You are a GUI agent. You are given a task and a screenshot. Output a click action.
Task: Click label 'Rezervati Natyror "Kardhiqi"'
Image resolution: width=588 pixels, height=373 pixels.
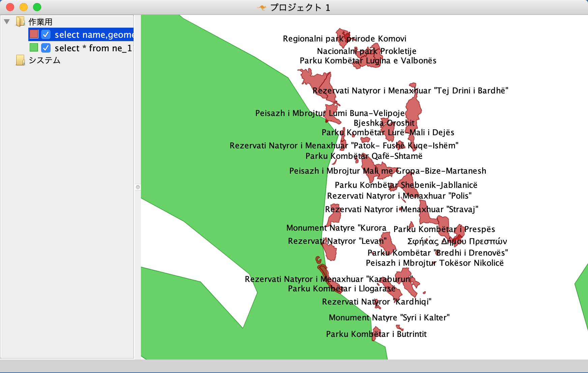click(x=377, y=302)
